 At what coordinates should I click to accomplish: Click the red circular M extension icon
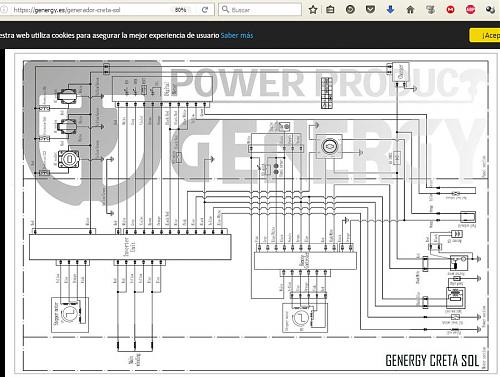450,10
